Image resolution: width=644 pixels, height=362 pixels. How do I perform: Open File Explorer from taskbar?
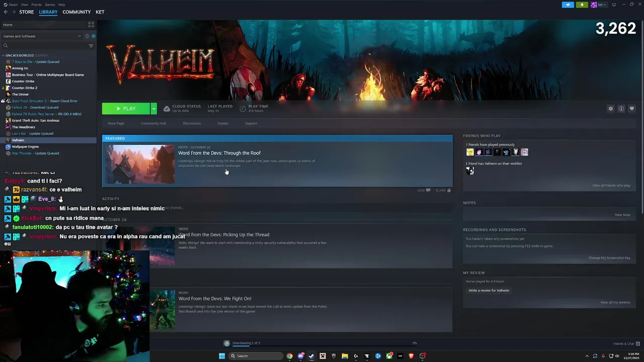(345, 356)
